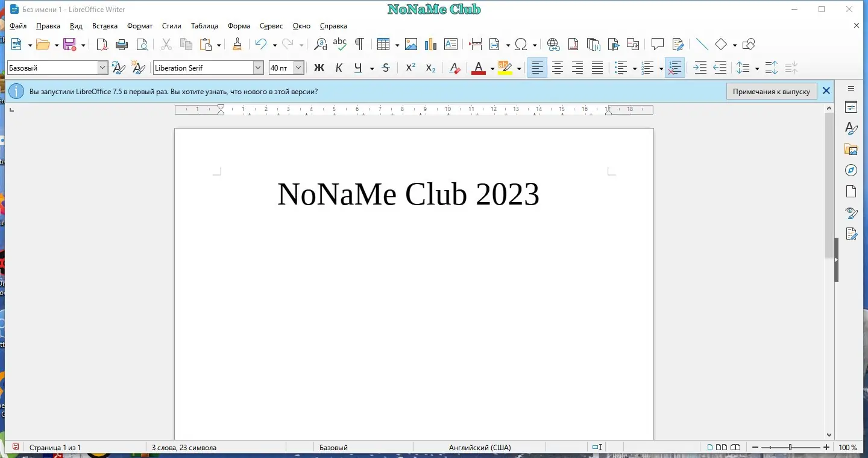Increase the paragraph indent

(700, 68)
